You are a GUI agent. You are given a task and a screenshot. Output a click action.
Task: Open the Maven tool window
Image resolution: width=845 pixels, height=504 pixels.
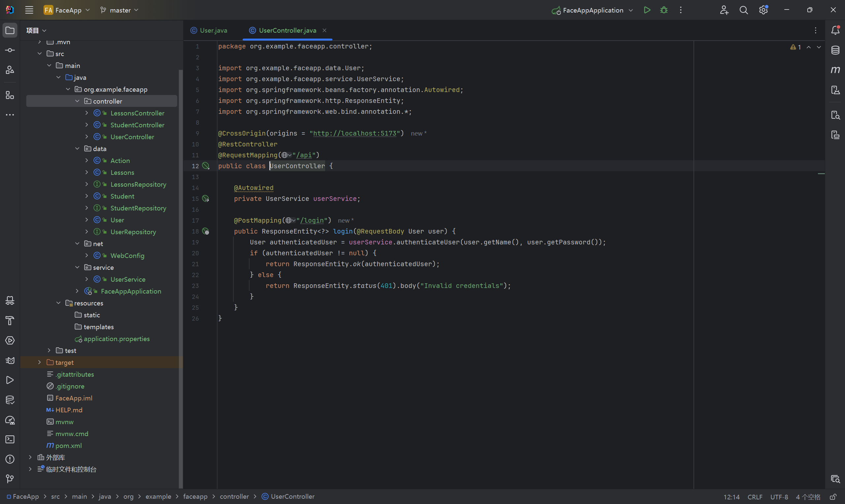pyautogui.click(x=835, y=70)
